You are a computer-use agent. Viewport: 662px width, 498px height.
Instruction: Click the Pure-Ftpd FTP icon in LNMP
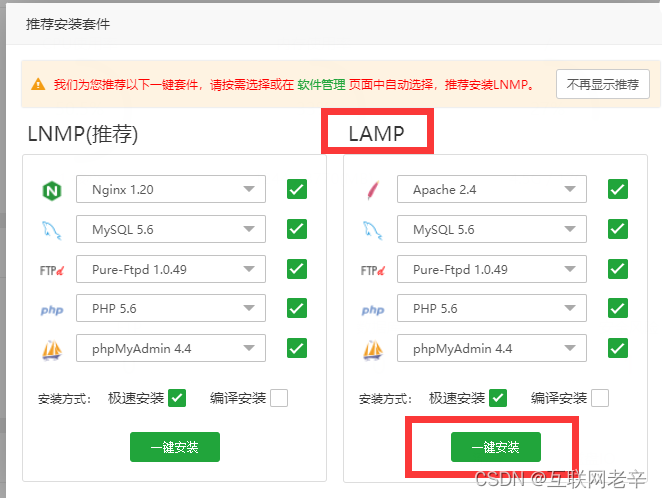[x=52, y=270]
